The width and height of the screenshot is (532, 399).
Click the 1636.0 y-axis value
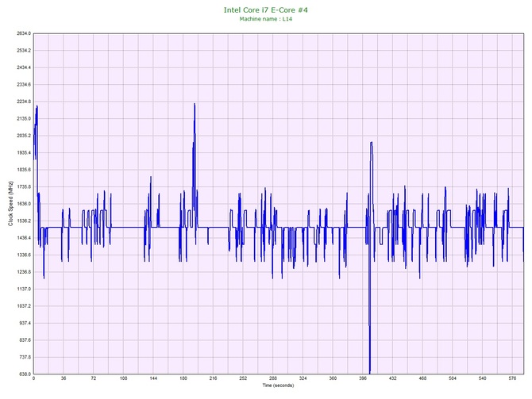coord(24,204)
